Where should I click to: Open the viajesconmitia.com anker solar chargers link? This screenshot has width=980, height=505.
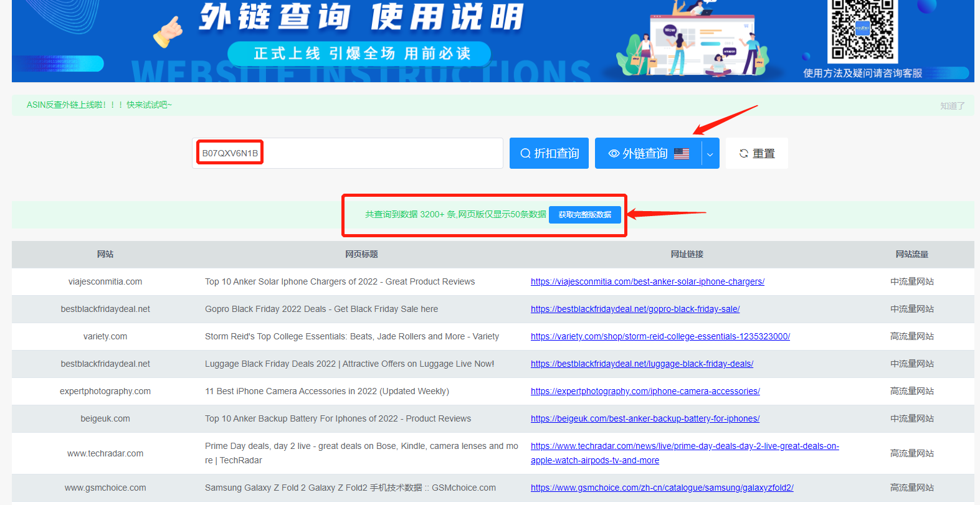(x=647, y=281)
